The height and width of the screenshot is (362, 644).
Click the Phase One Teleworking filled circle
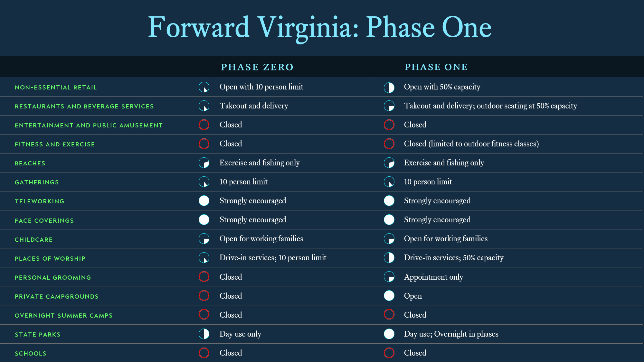[x=389, y=201]
